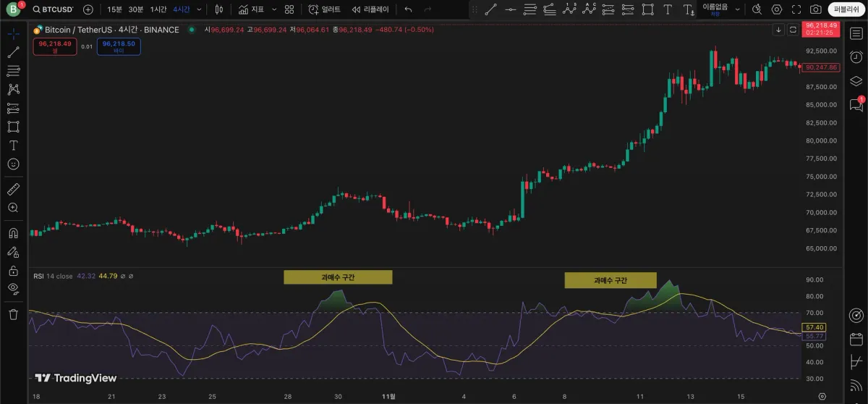Screen dimensions: 868x404
Task: Click the red 96,218.49 sell button
Action: coord(55,46)
